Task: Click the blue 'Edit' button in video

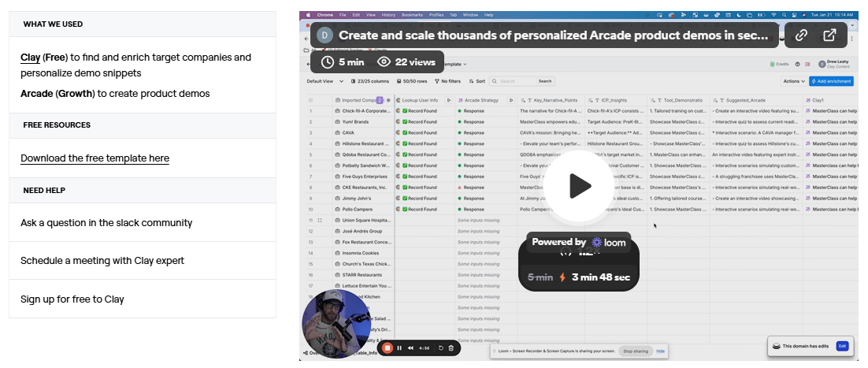Action: tap(842, 346)
